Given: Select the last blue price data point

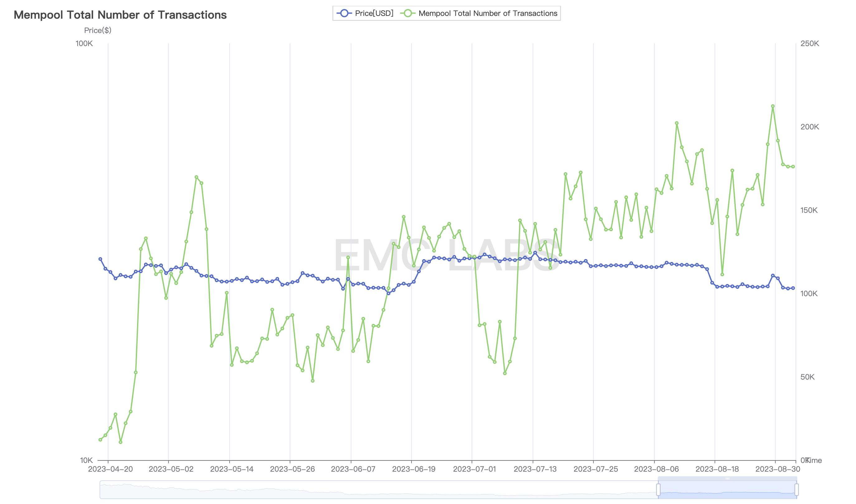Looking at the screenshot, I should pyautogui.click(x=793, y=288).
